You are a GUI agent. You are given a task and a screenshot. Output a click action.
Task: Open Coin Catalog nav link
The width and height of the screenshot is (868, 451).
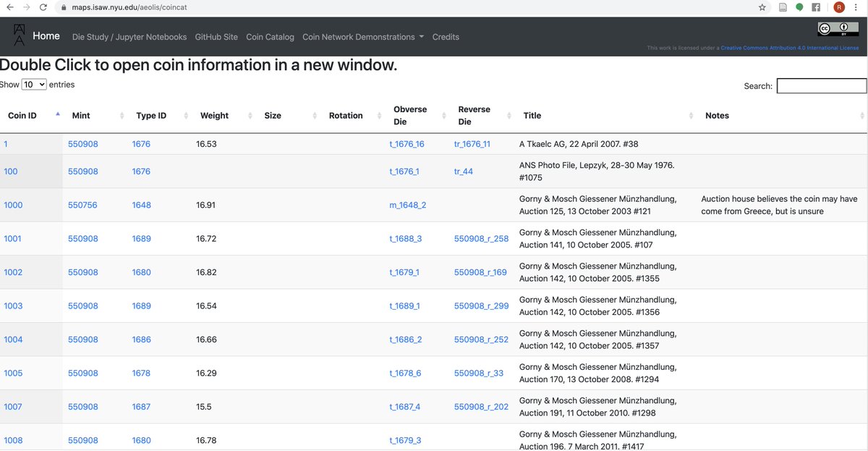point(270,37)
